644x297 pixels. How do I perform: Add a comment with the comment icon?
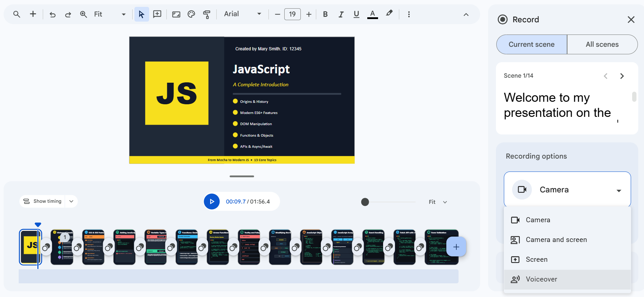click(x=157, y=14)
